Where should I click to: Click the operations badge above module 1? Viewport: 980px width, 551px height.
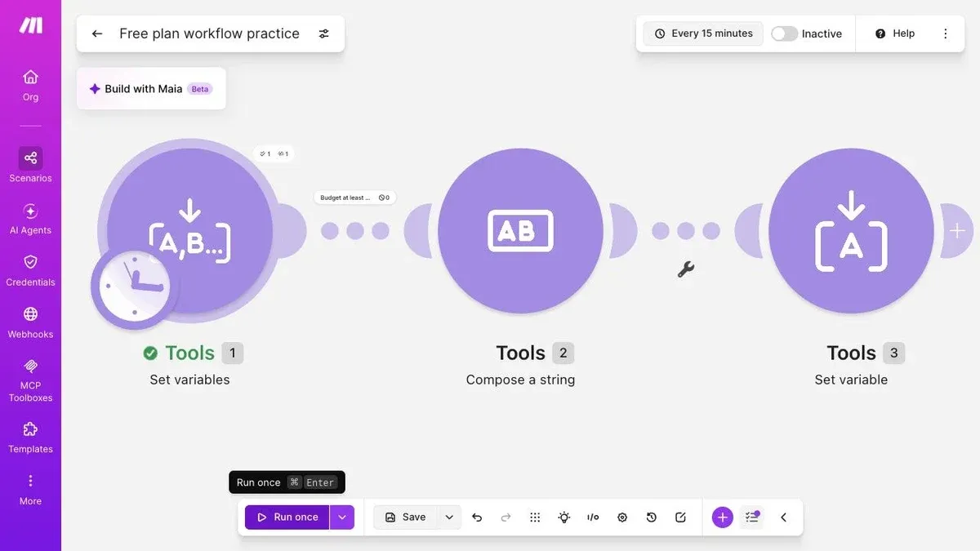tap(274, 153)
